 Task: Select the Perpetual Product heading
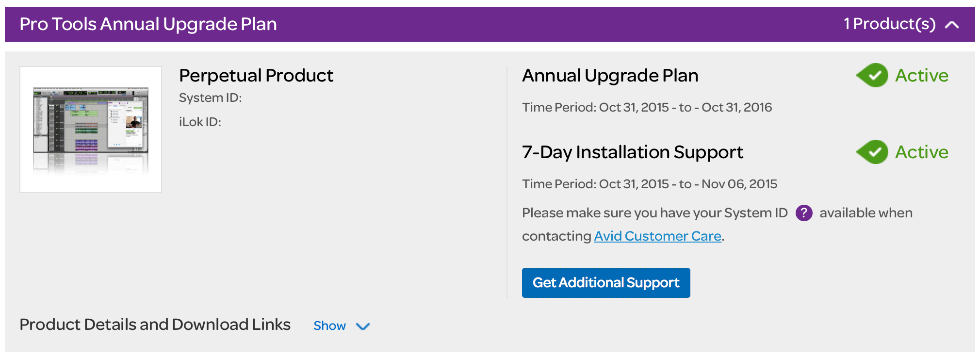[x=256, y=76]
